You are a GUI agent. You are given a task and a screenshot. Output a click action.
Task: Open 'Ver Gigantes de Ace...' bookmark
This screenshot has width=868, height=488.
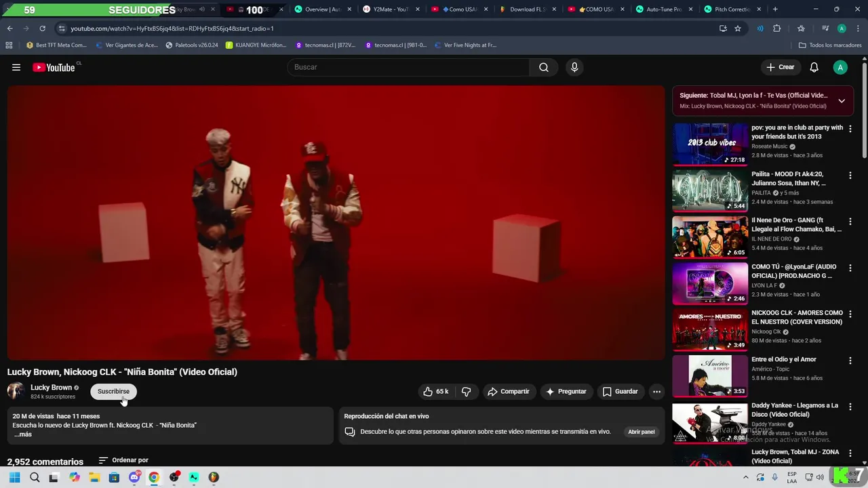pyautogui.click(x=127, y=45)
